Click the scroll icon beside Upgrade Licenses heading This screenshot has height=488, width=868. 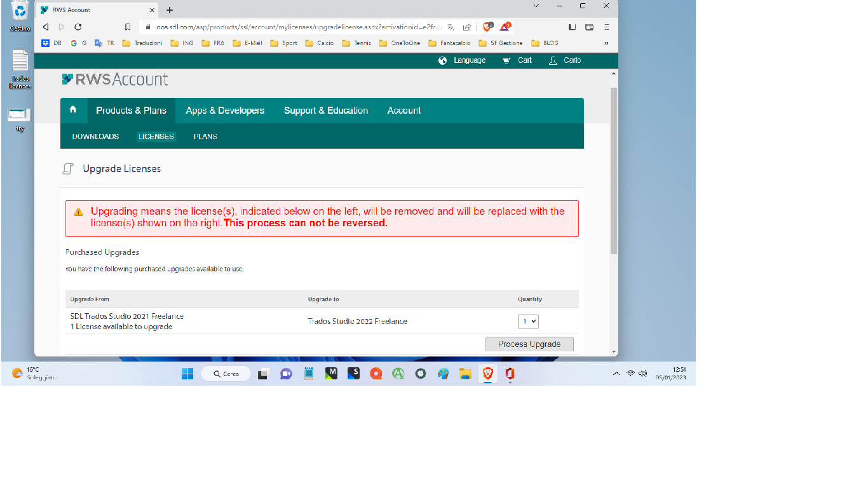(x=68, y=168)
